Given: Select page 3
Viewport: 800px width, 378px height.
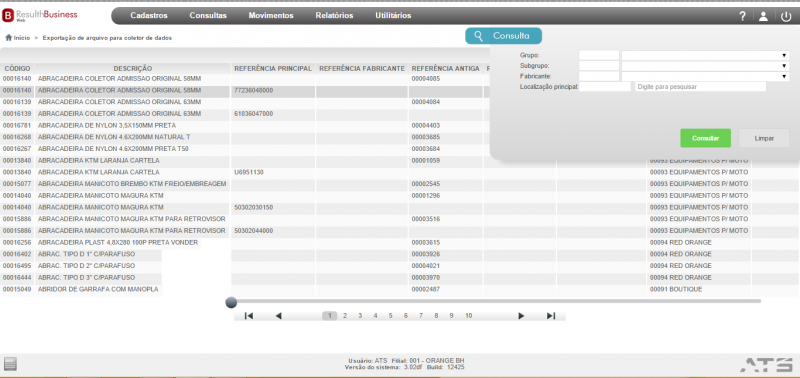Looking at the screenshot, I should tap(360, 316).
